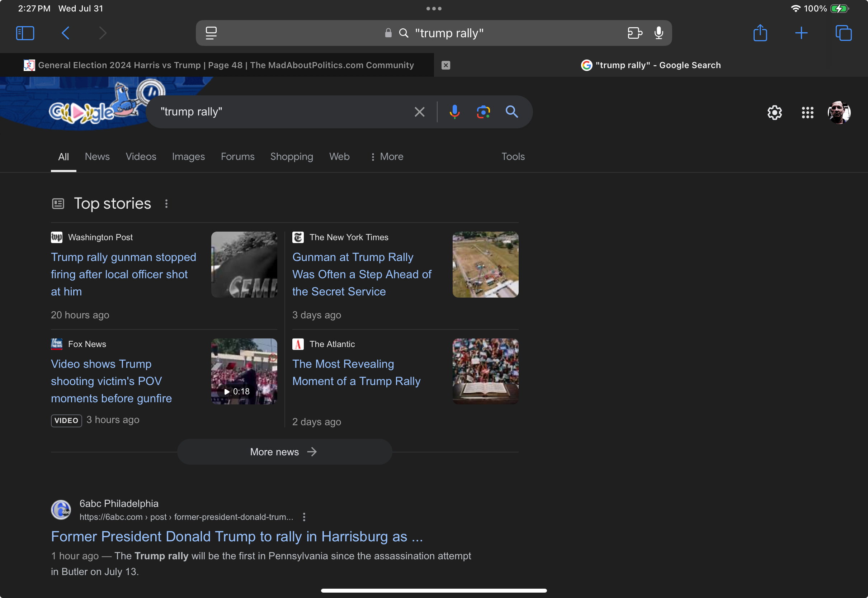Switch to the Shopping tab
868x598 pixels.
click(x=292, y=157)
